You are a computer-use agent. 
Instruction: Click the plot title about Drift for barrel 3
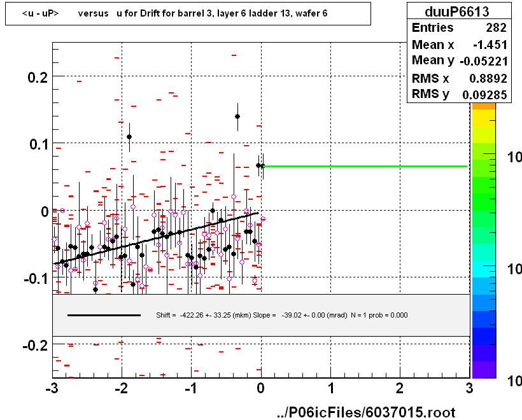coord(175,13)
